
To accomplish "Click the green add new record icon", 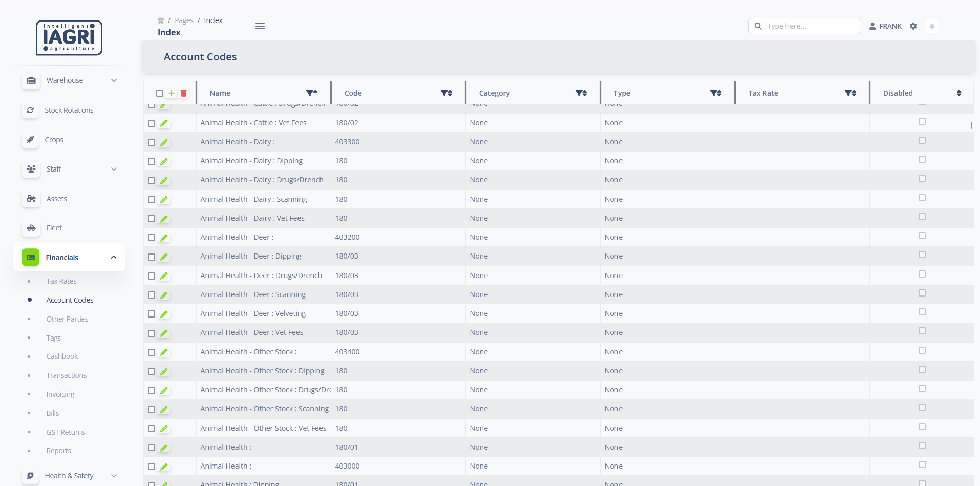I will pos(172,93).
